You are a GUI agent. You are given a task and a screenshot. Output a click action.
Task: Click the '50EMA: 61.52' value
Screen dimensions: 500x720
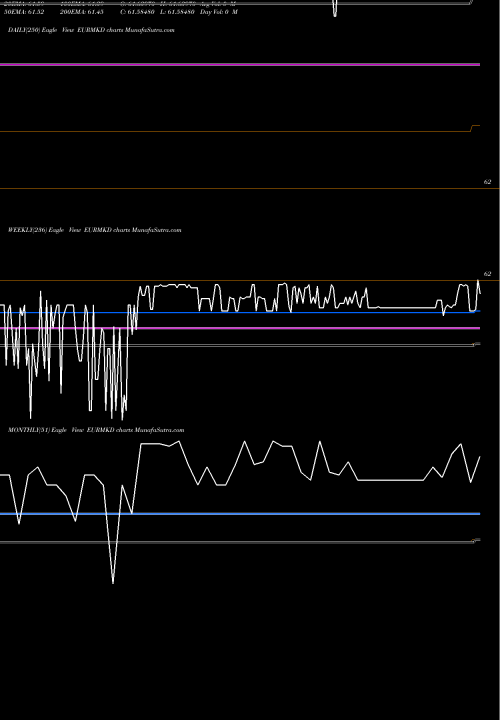click(24, 12)
